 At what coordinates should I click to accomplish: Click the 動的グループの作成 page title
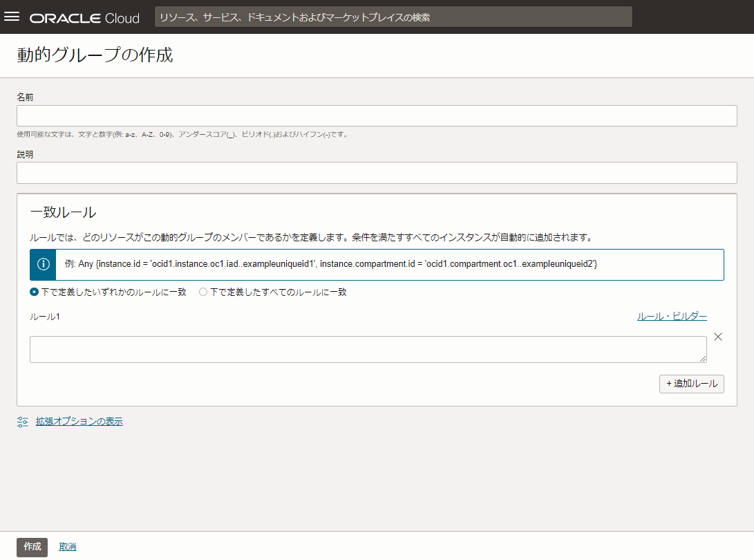(x=95, y=55)
